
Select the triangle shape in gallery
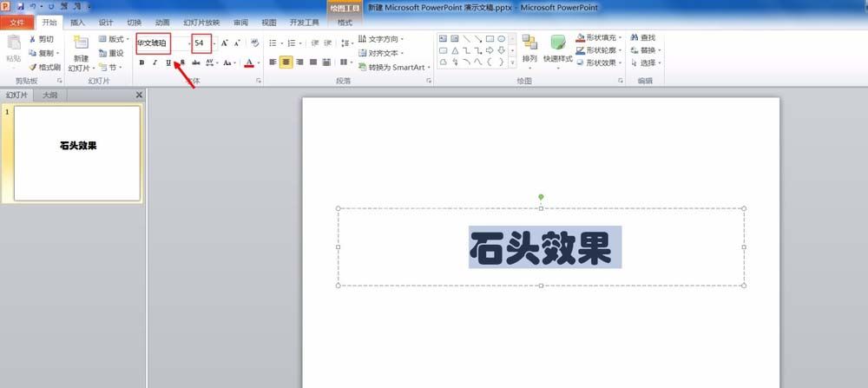(455, 50)
